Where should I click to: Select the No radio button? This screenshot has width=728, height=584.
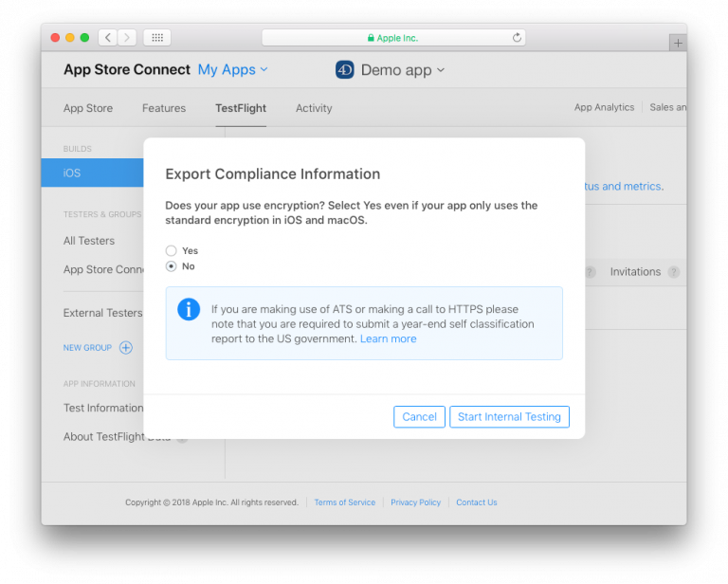click(x=171, y=266)
